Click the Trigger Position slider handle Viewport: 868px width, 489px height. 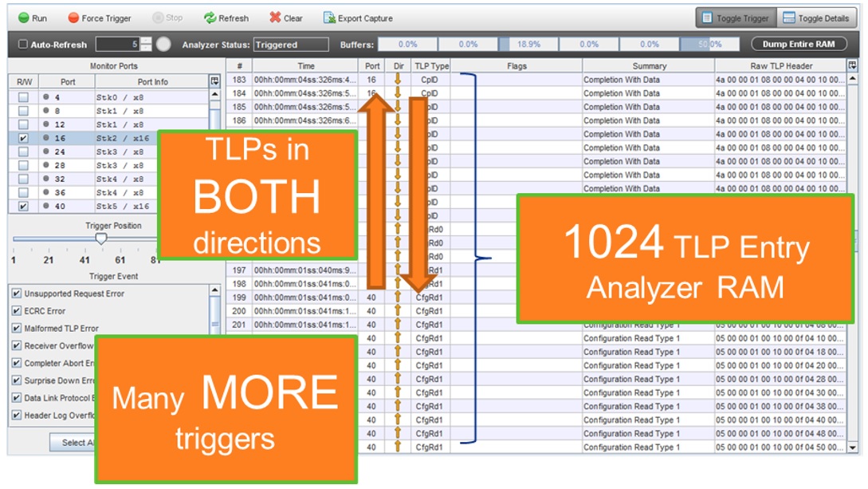point(101,239)
